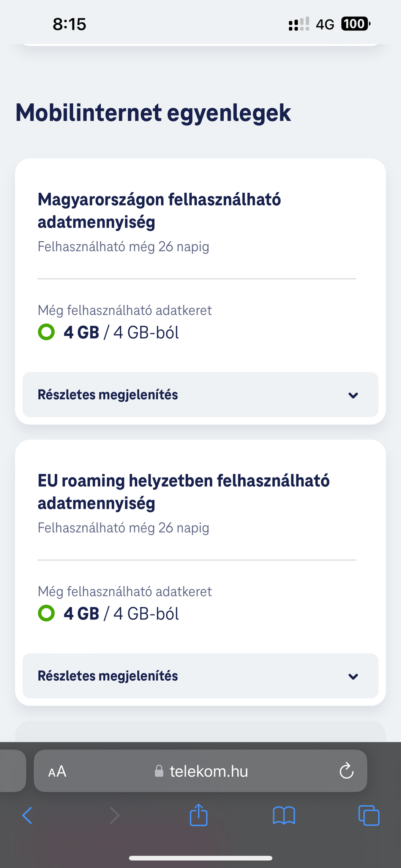Select the Magyarországon felhasználható adatmennyiség title
This screenshot has width=401, height=868.
click(159, 211)
